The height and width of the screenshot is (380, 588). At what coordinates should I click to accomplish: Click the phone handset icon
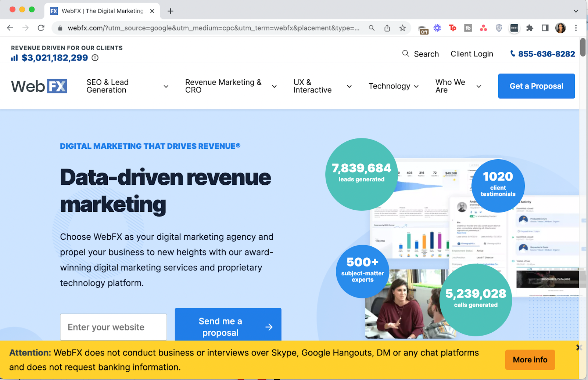[x=513, y=54]
